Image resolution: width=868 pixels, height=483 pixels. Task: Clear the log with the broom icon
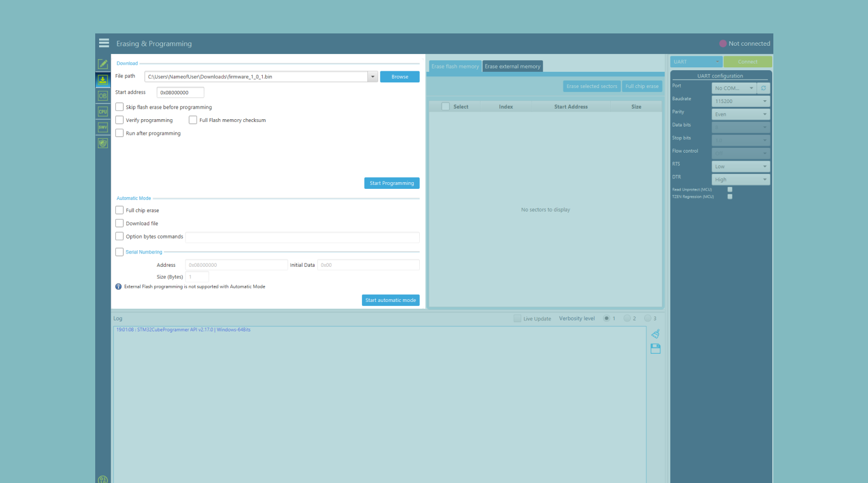coord(655,334)
